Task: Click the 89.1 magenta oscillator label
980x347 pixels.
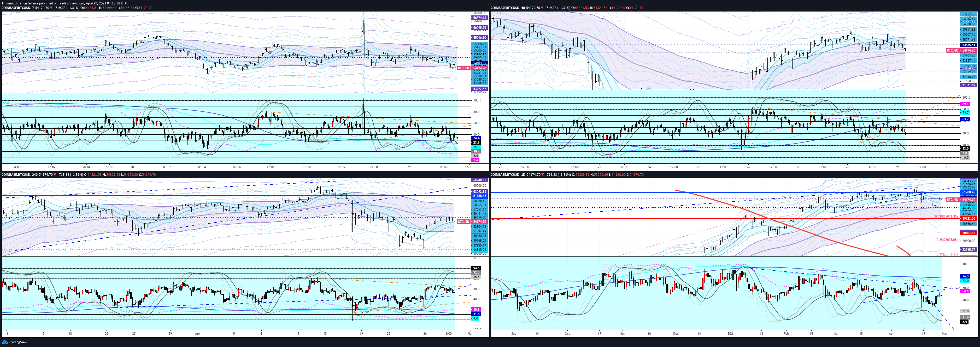Action: pos(966,104)
